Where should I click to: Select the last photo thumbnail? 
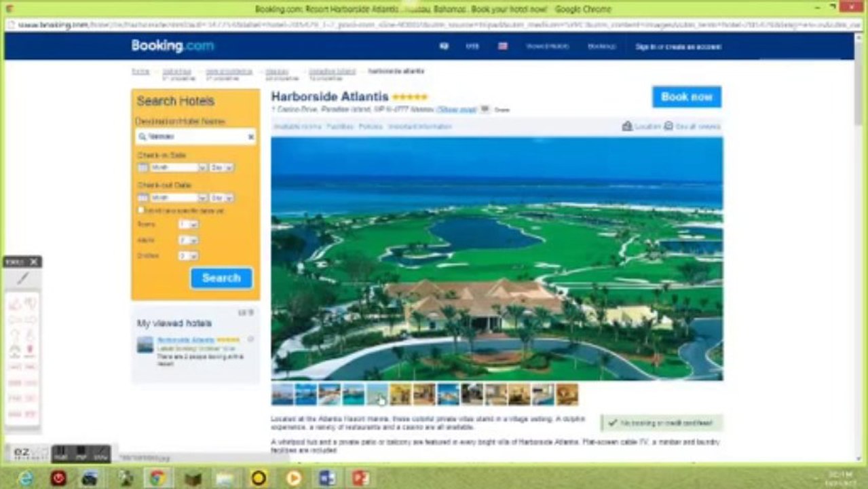click(567, 395)
